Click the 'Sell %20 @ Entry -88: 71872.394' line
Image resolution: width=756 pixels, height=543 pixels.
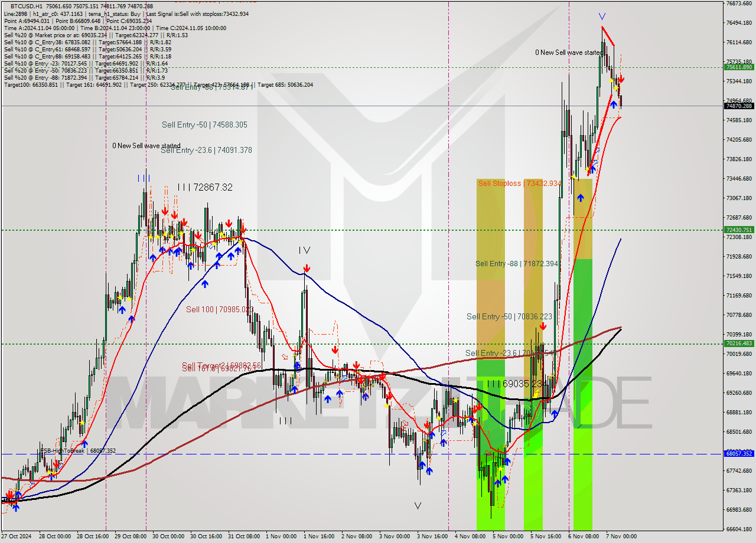pos(84,77)
